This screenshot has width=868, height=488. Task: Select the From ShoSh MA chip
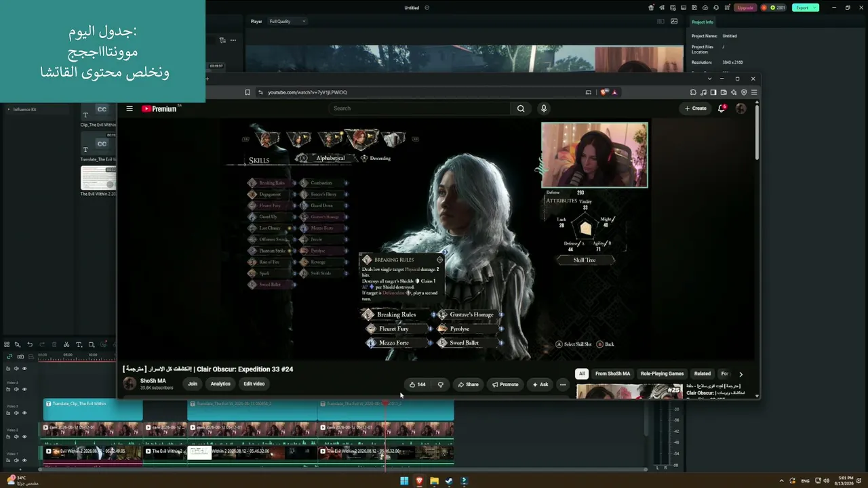coord(612,373)
